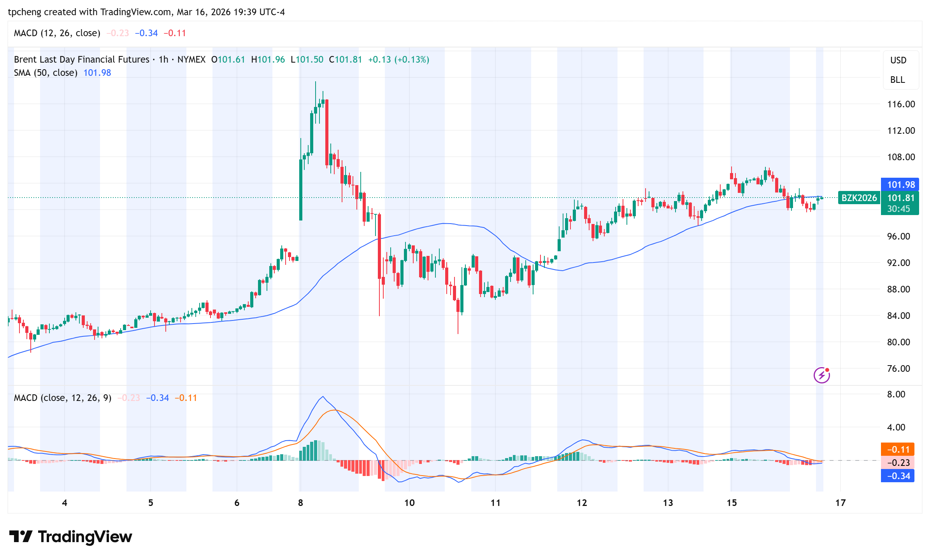Image resolution: width=930 pixels, height=560 pixels.
Task: Click the orange -0.11 signal value tag
Action: point(898,450)
